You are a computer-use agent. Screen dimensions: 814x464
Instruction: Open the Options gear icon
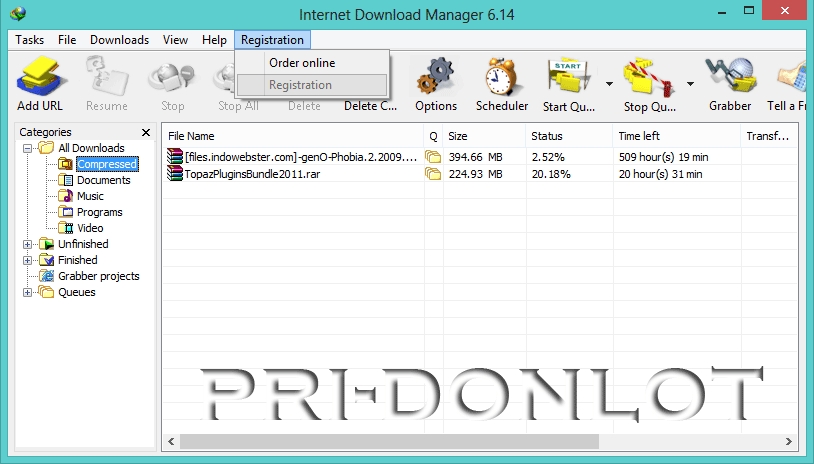pos(436,77)
